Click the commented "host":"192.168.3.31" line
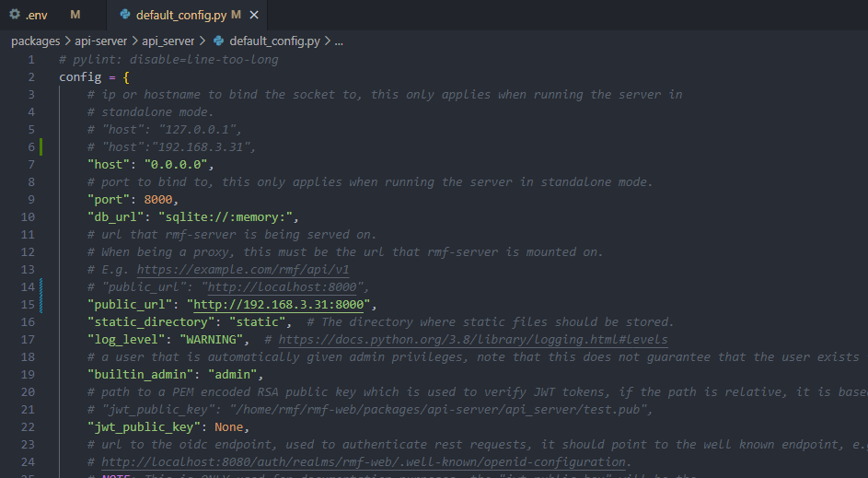 (171, 146)
